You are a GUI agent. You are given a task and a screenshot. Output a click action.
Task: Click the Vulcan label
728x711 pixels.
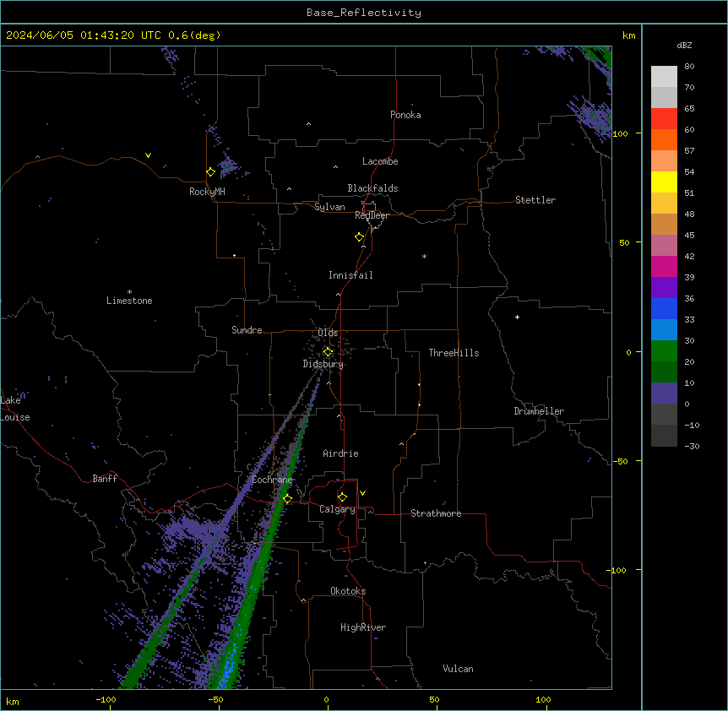pos(458,669)
